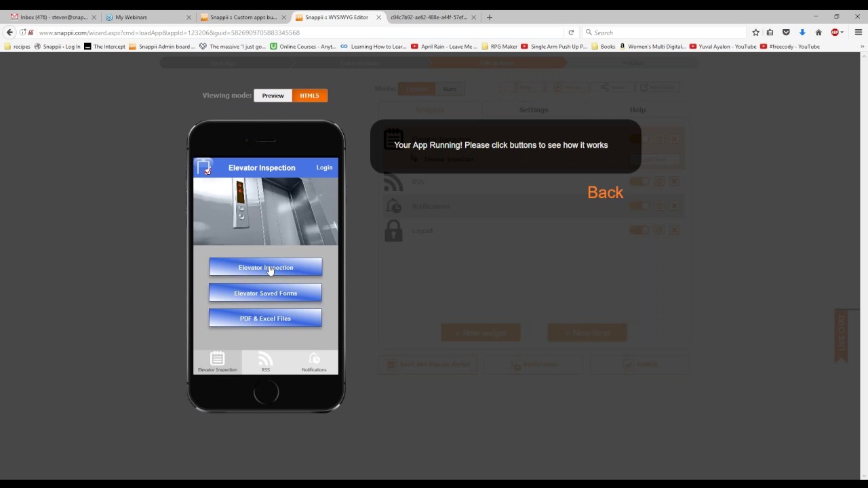Viewport: 868px width, 488px height.
Task: Click the New widget button
Action: (481, 333)
